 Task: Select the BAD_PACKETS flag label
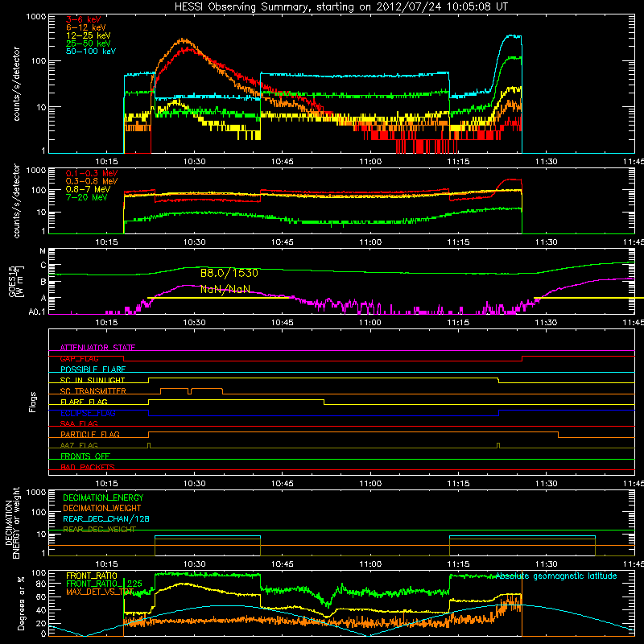click(x=88, y=467)
